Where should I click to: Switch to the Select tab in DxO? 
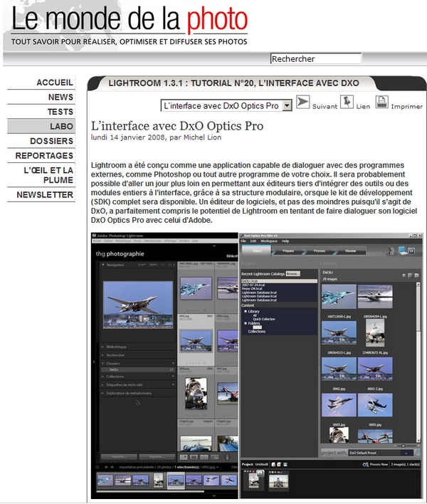click(x=257, y=251)
